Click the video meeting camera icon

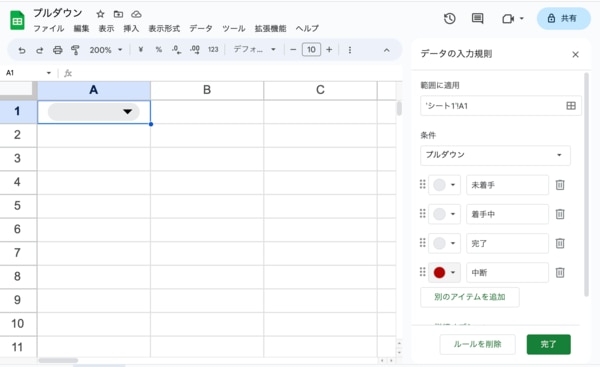click(x=508, y=18)
